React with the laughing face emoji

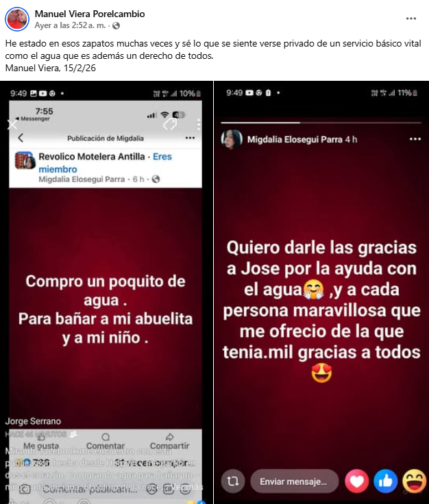414,481
